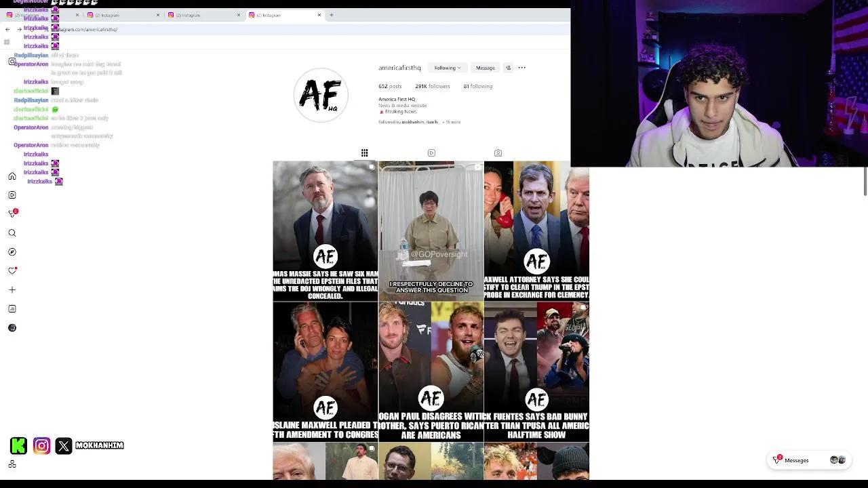Close the active fourth Instagram tab
Viewport: 868px width, 488px height.
tap(319, 15)
